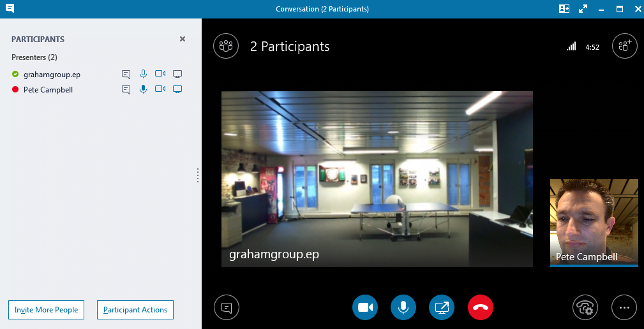The image size is (644, 329).
Task: Toggle the video camera call control
Action: pos(365,307)
